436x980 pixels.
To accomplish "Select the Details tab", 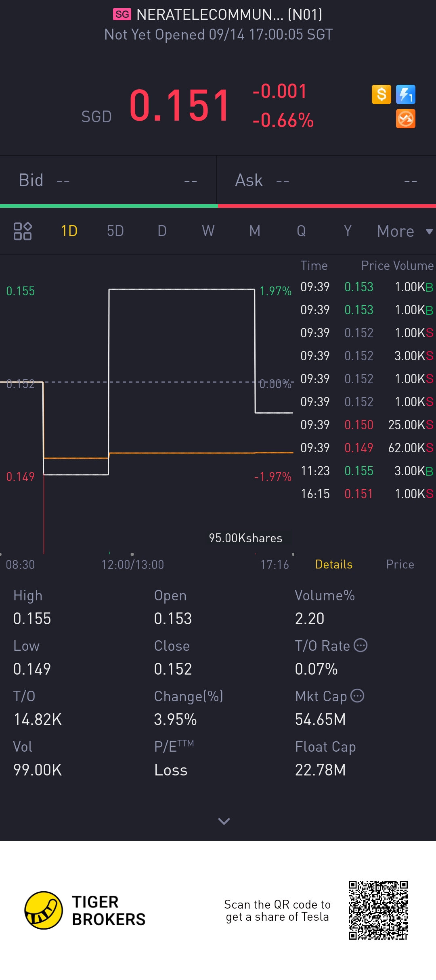I will [x=333, y=564].
